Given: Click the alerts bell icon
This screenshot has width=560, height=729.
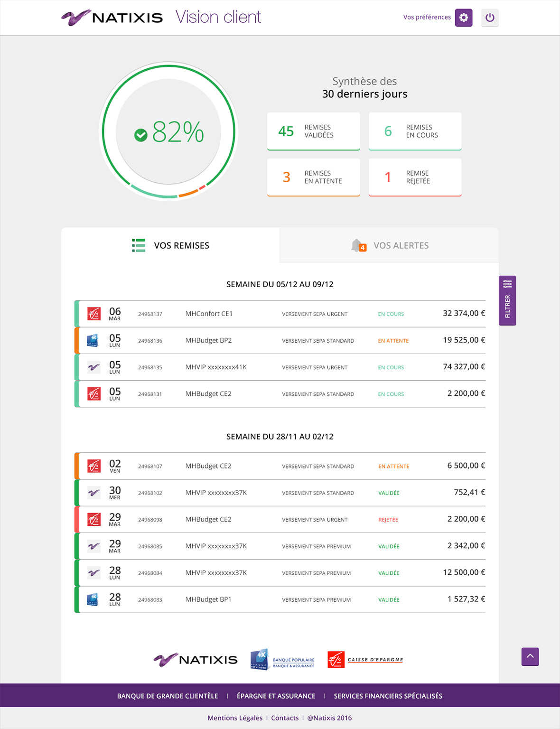Looking at the screenshot, I should click(357, 245).
